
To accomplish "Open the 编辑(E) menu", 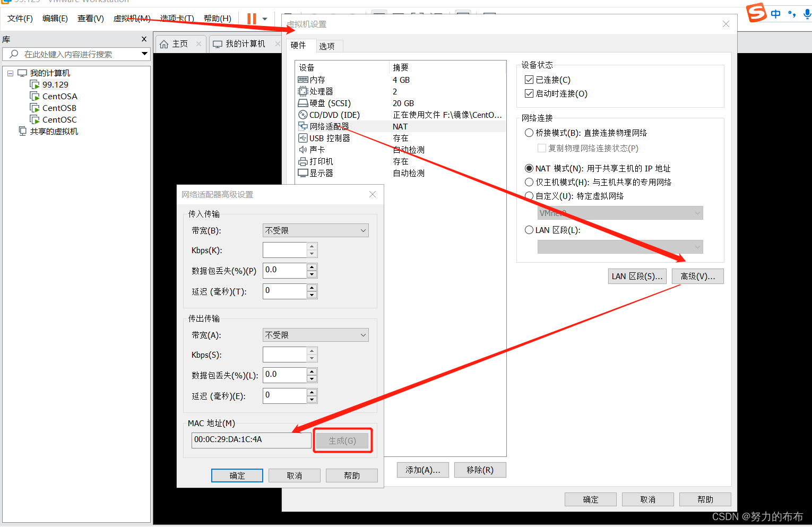I will coord(55,19).
